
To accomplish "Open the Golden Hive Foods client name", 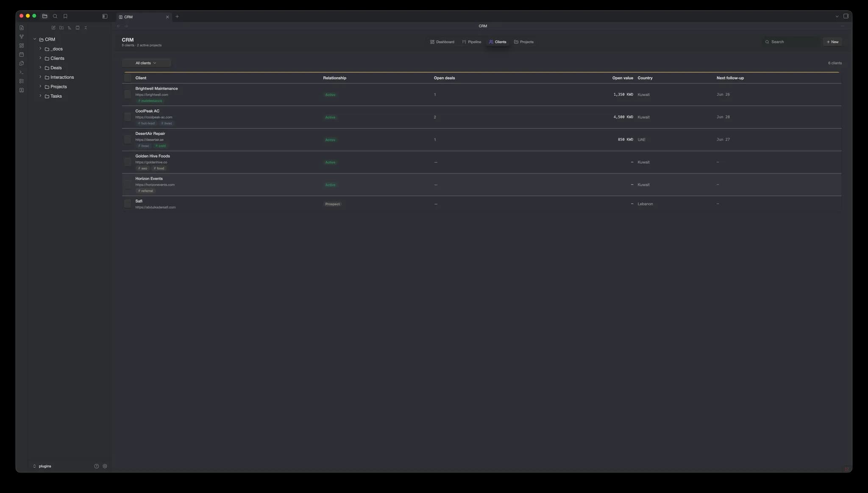I will click(153, 156).
